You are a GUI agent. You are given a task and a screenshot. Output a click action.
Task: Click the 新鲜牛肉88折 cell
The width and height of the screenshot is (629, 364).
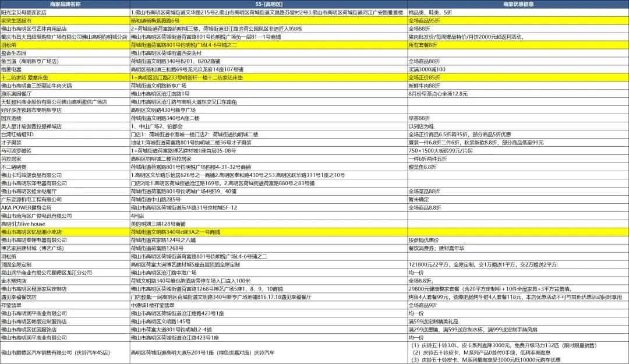518,86
